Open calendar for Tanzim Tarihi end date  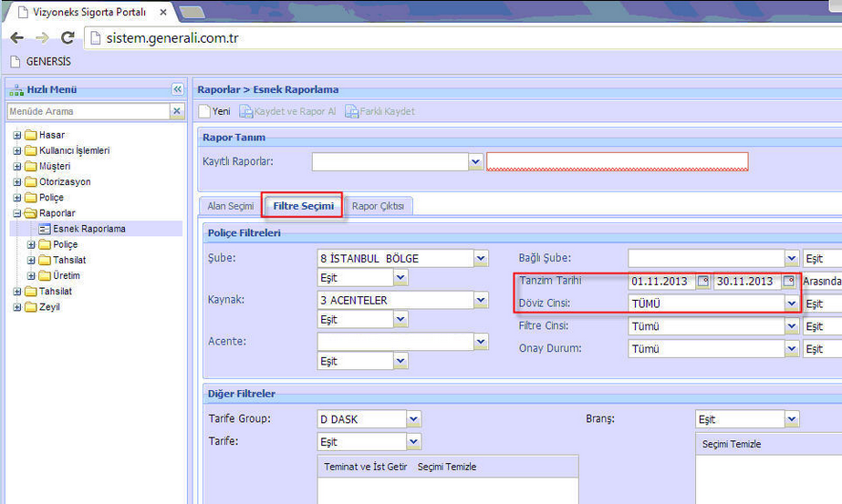788,282
